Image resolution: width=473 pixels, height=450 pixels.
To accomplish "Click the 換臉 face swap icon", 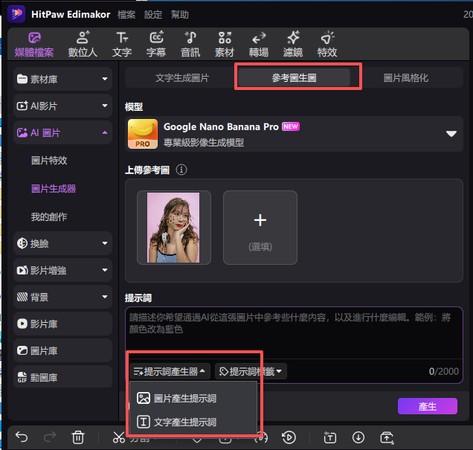I will point(22,243).
